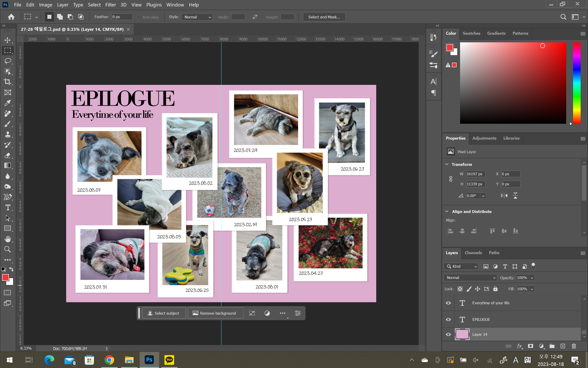Open the Style dropdown set to Normal
The height and width of the screenshot is (368, 588).
pyautogui.click(x=197, y=17)
